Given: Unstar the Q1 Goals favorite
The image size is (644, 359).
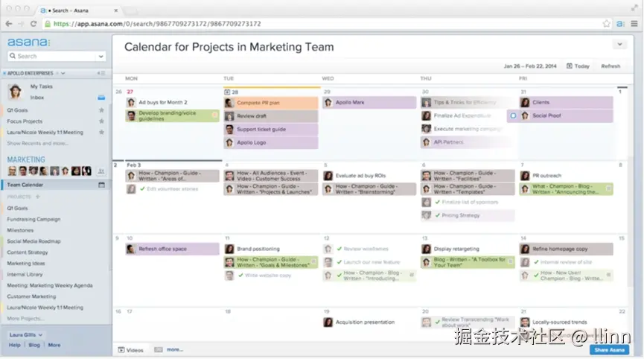Looking at the screenshot, I should [x=101, y=110].
